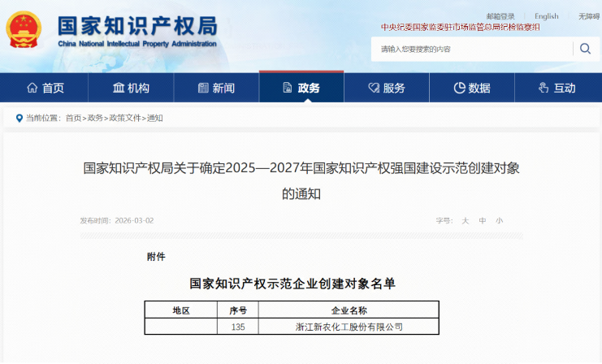Click the magnifier search icon
The width and height of the screenshot is (602, 364).
coord(585,49)
